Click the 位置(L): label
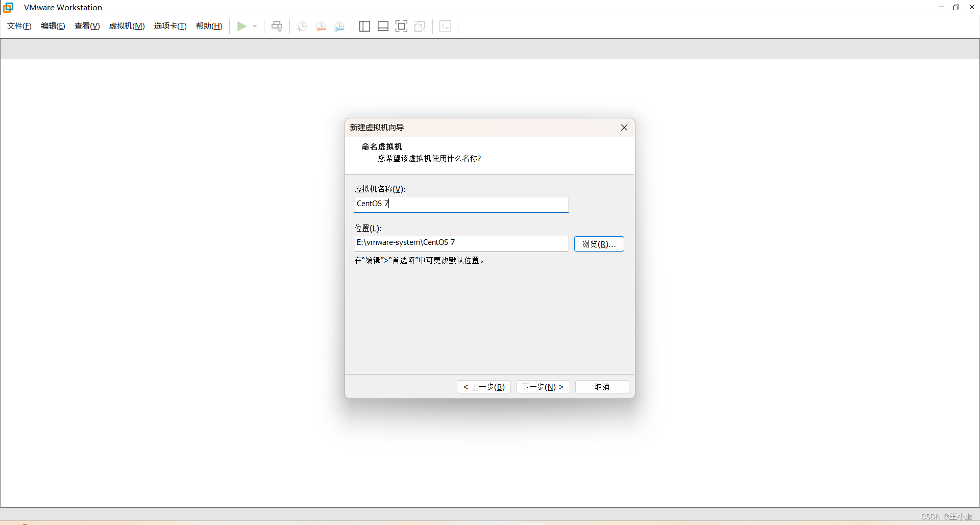980x525 pixels. (368, 228)
